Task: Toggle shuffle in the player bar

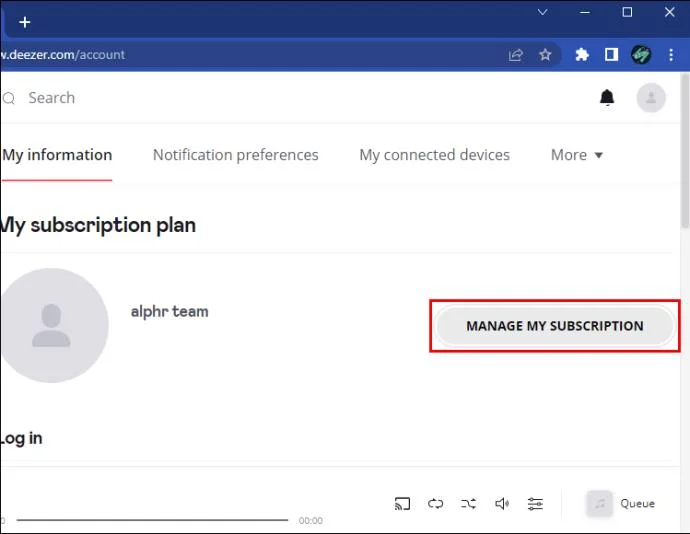Action: [x=468, y=504]
